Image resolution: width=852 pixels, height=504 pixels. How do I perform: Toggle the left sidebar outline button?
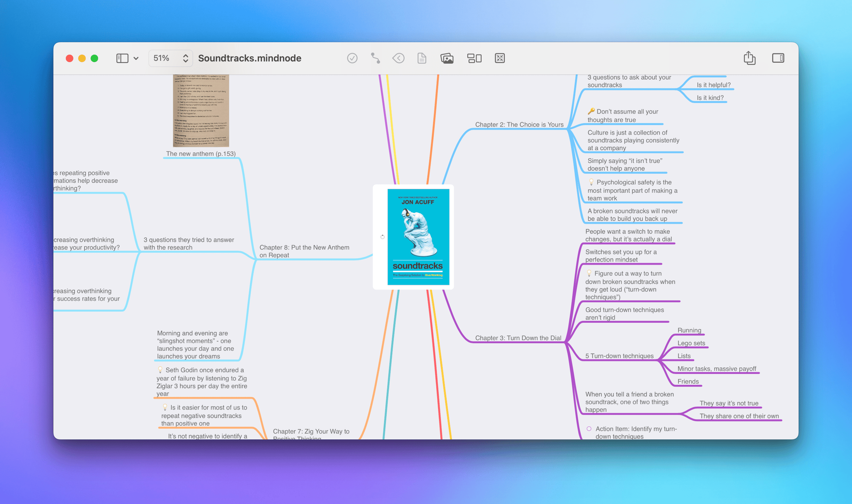pyautogui.click(x=122, y=58)
